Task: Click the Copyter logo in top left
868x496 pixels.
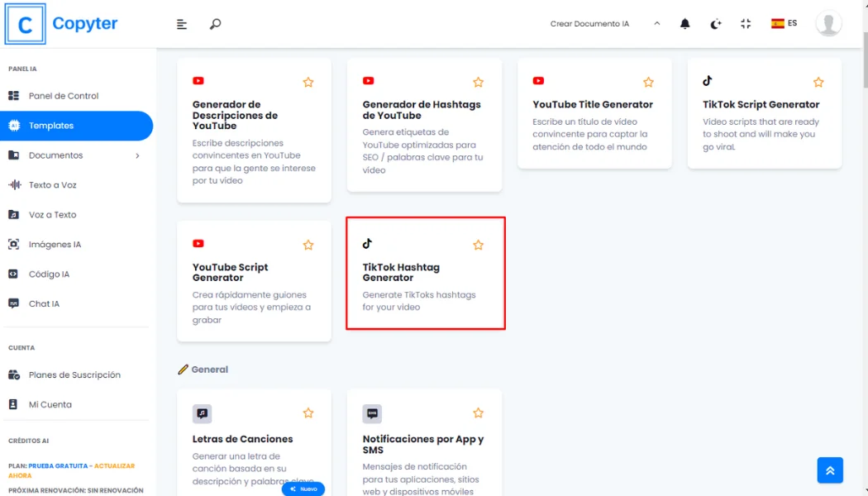Action: pyautogui.click(x=62, y=24)
